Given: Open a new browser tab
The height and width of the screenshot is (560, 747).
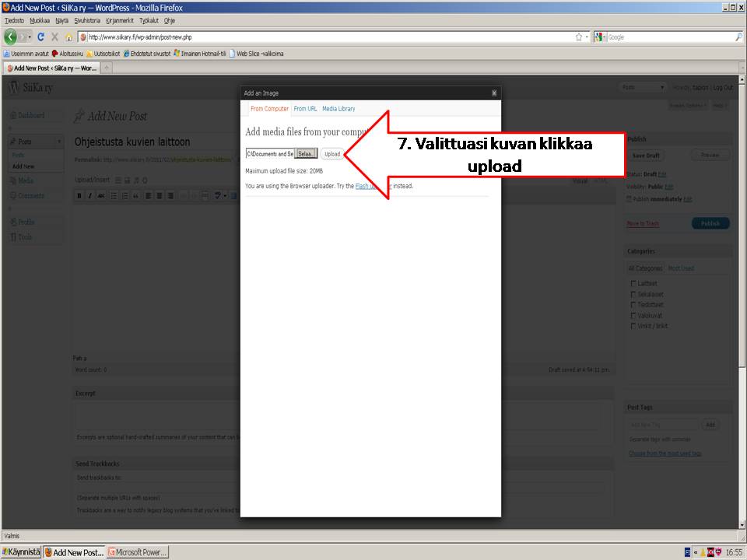Looking at the screenshot, I should (x=106, y=68).
